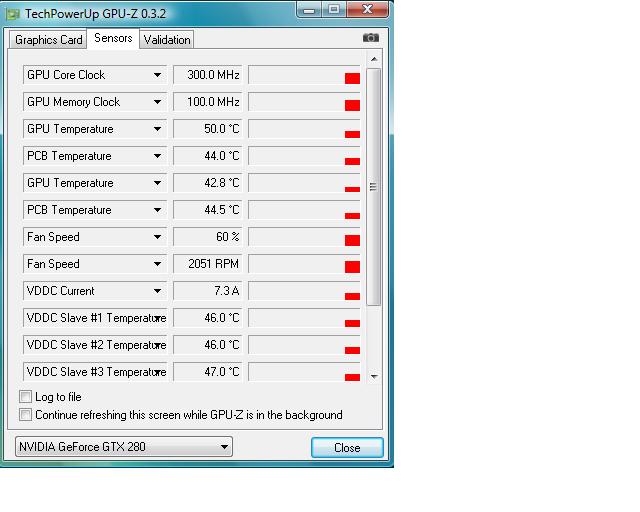Click the 44.5 °C temperature value
640x512 pixels.
(207, 209)
